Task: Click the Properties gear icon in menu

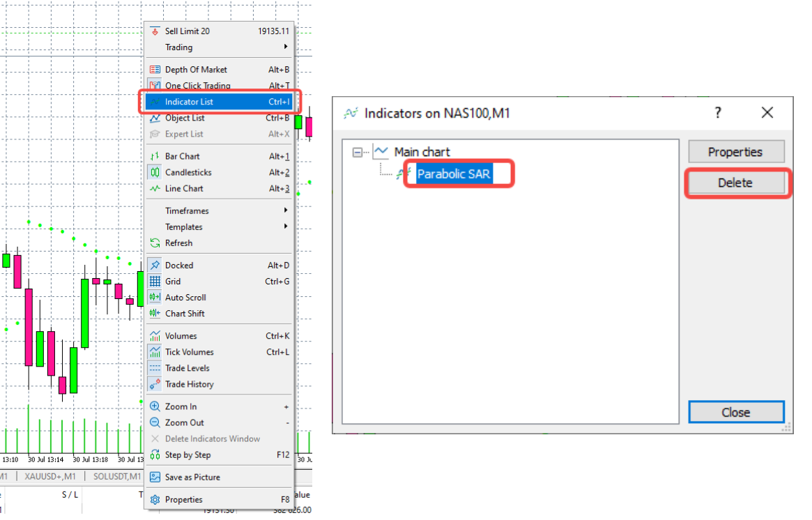Action: (x=155, y=500)
